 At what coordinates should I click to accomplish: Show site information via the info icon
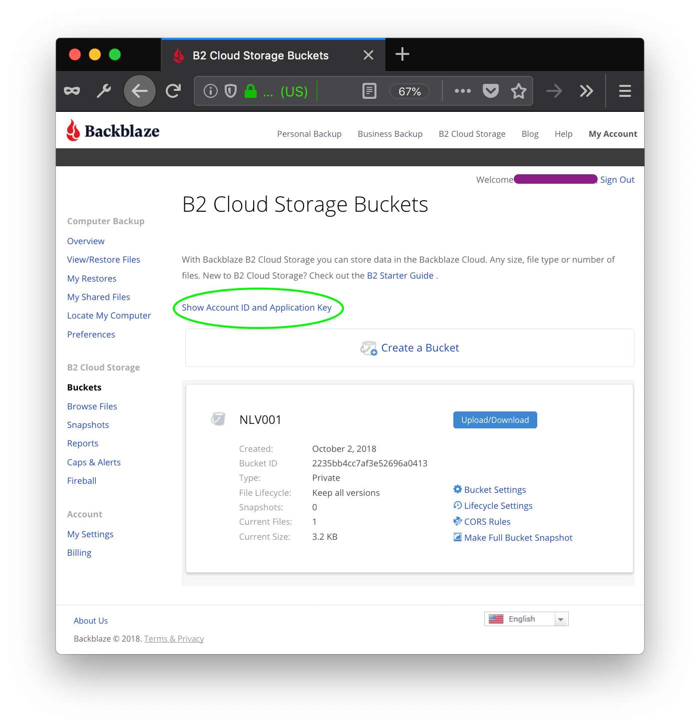(211, 91)
